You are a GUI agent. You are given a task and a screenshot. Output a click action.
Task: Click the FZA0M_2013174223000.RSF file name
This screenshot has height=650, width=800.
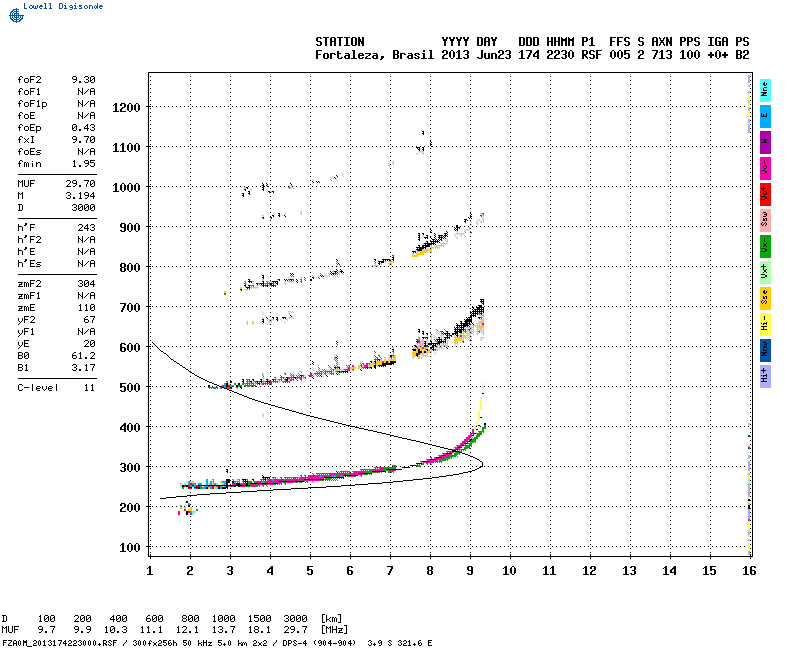[60, 643]
